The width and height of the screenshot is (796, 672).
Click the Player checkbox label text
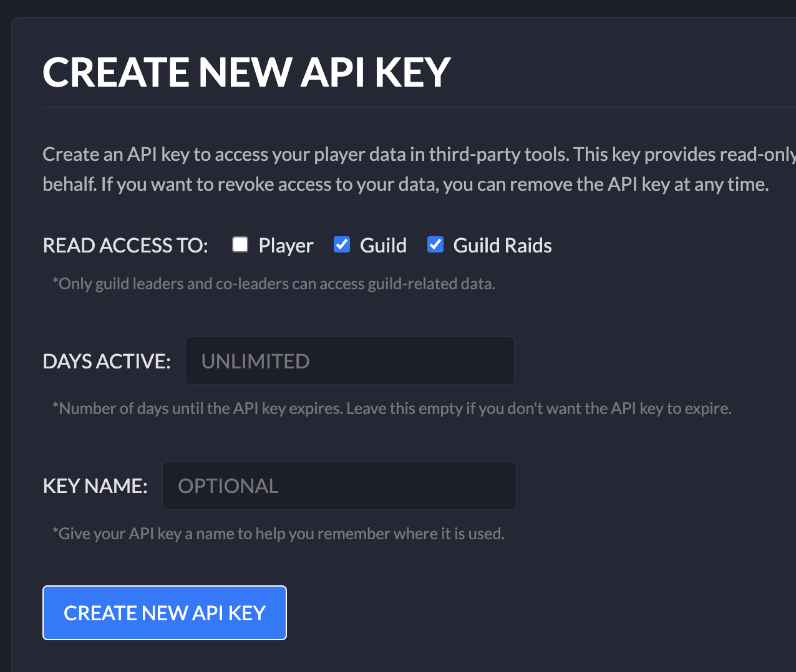[286, 246]
